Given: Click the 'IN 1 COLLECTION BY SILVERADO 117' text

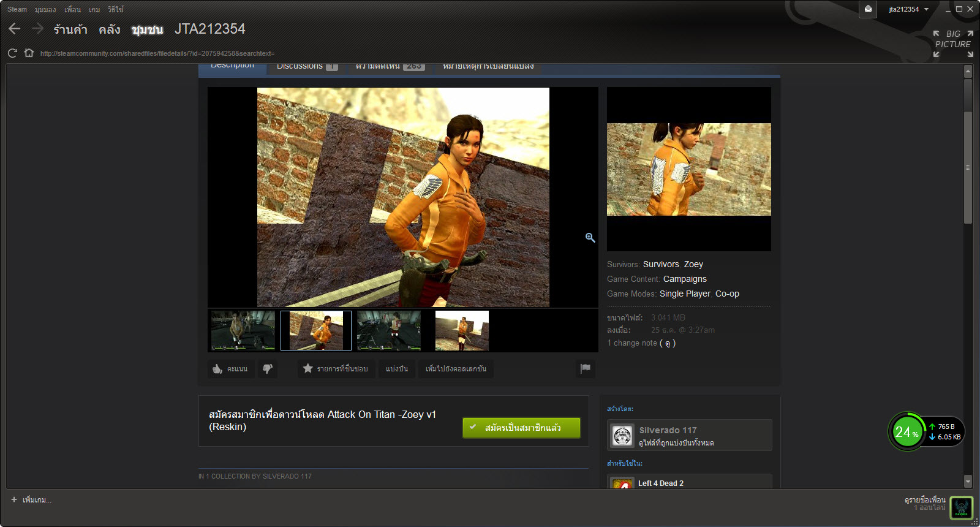Looking at the screenshot, I should (255, 476).
